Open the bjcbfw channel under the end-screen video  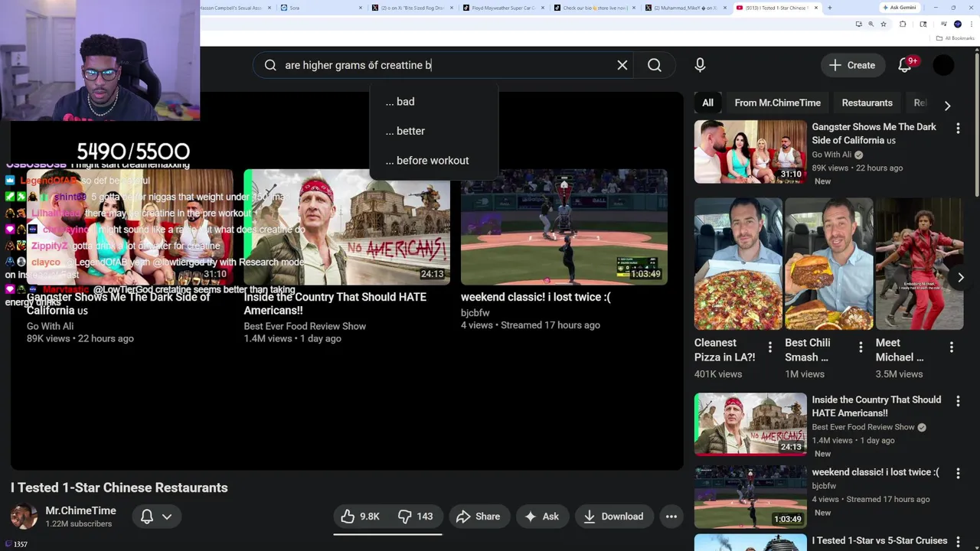475,312
